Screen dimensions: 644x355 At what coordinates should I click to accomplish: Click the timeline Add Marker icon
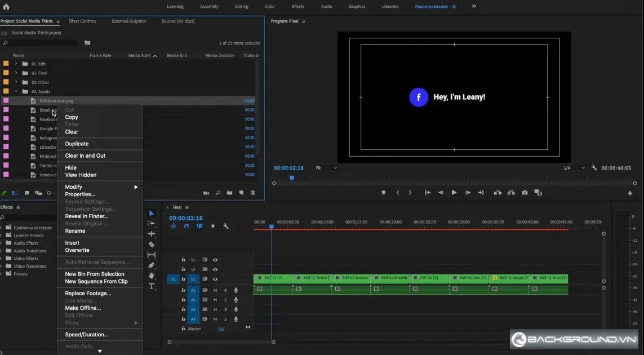(213, 226)
